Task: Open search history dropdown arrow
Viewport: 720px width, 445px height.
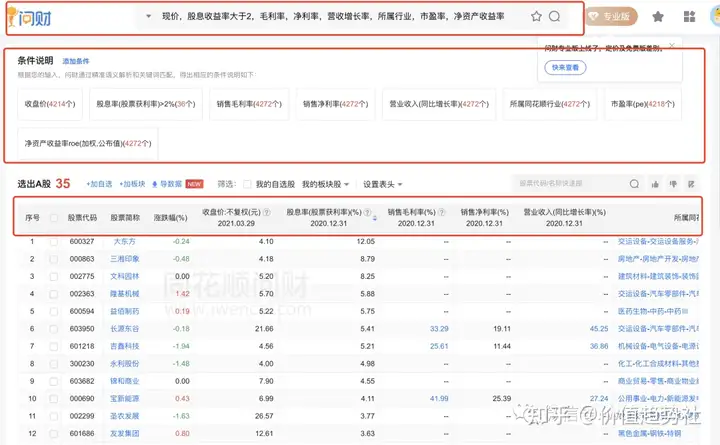Action: tap(148, 17)
